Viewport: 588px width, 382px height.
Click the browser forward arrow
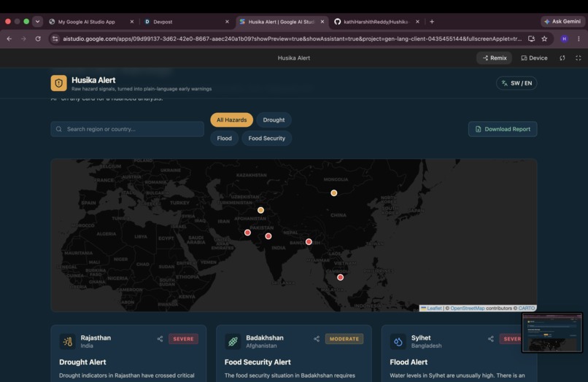(23, 39)
